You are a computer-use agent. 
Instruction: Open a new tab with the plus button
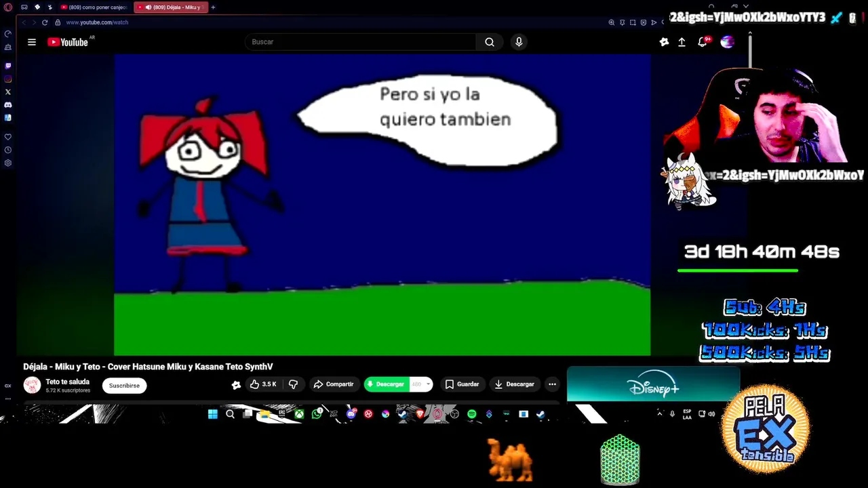[213, 7]
